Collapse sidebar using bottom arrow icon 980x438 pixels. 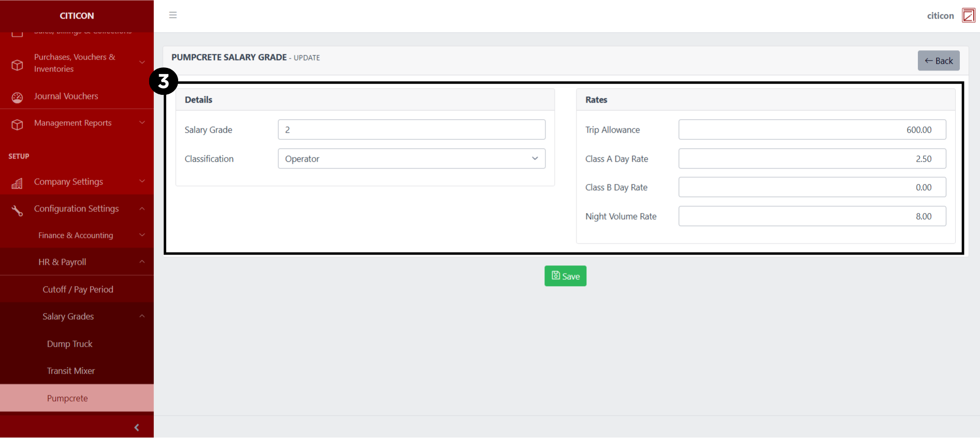(136, 427)
